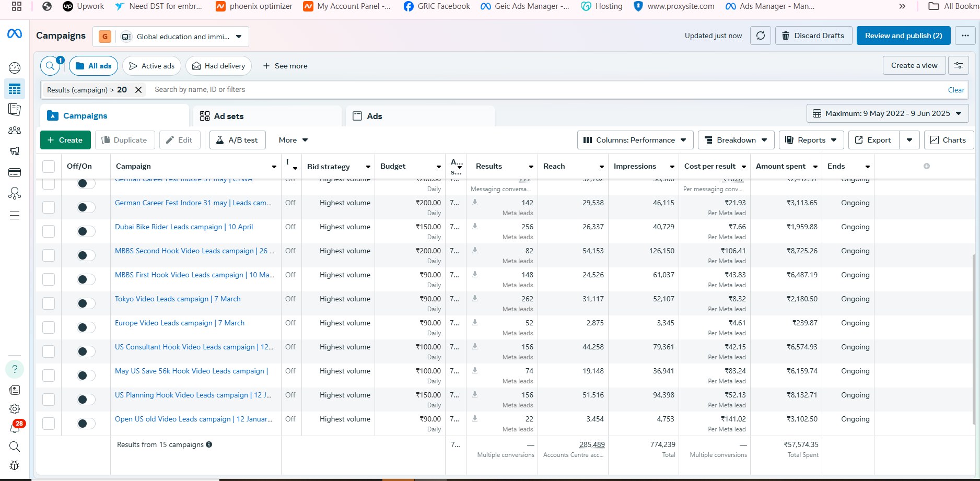Select the All ads view filter
Screen dimensions: 980x481
[x=94, y=66]
